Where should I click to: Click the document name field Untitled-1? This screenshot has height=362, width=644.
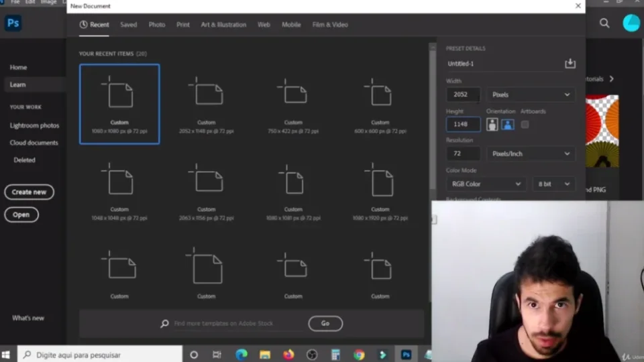coord(504,64)
